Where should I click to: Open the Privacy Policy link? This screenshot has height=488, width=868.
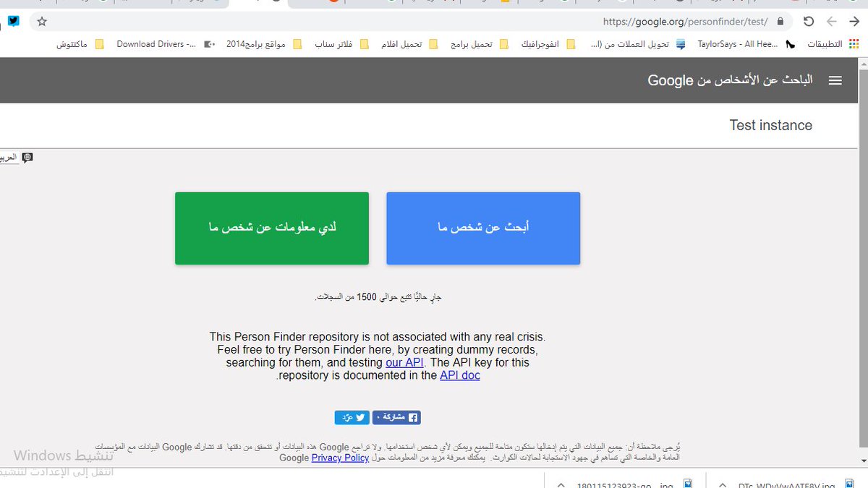pos(340,458)
